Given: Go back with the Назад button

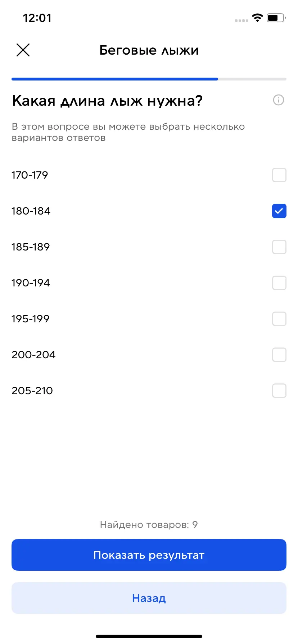Looking at the screenshot, I should click(149, 598).
